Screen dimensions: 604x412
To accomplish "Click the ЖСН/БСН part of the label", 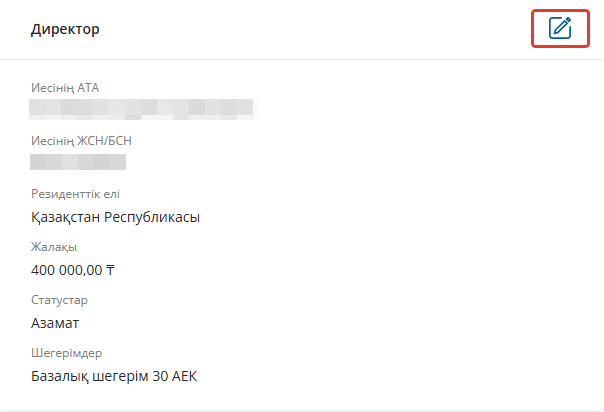I will (x=104, y=141).
